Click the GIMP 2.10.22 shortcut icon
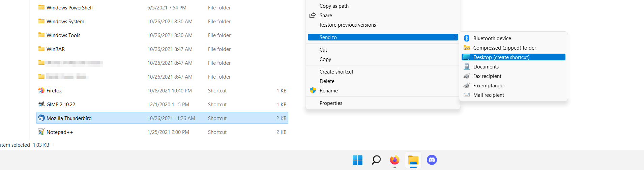Screen dimensions: 644x170 click(41, 104)
